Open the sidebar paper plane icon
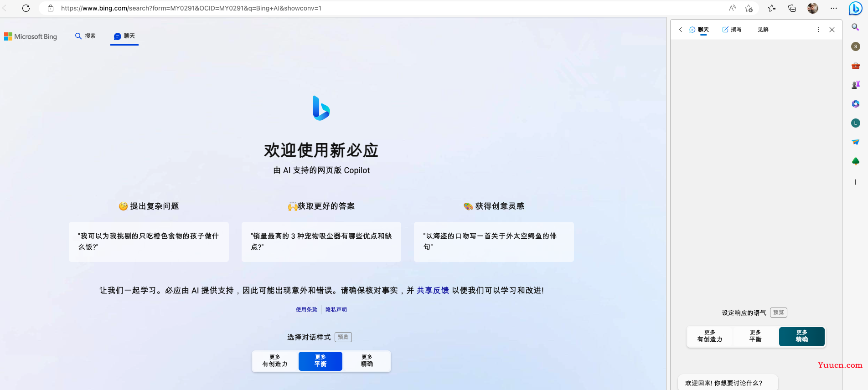Image resolution: width=868 pixels, height=390 pixels. point(856,142)
